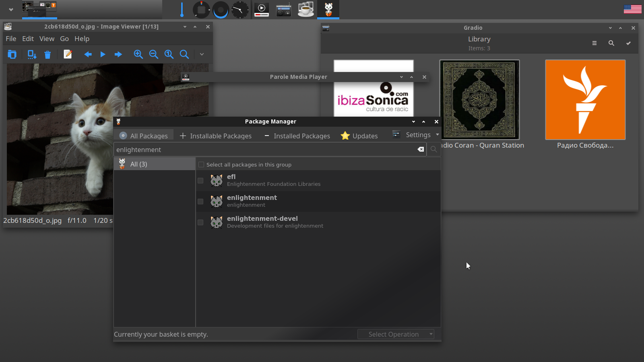Start slideshow with play icon
644x362 pixels.
[103, 54]
